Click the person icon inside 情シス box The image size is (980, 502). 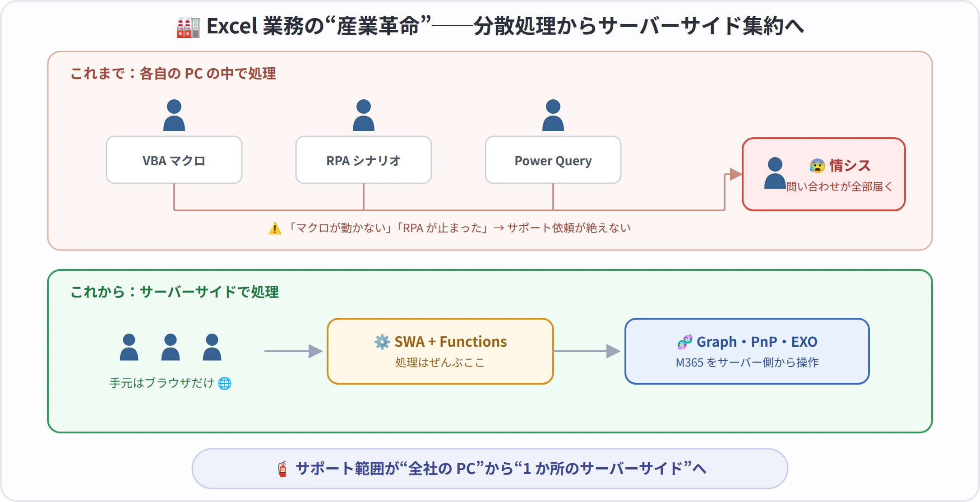pyautogui.click(x=775, y=173)
